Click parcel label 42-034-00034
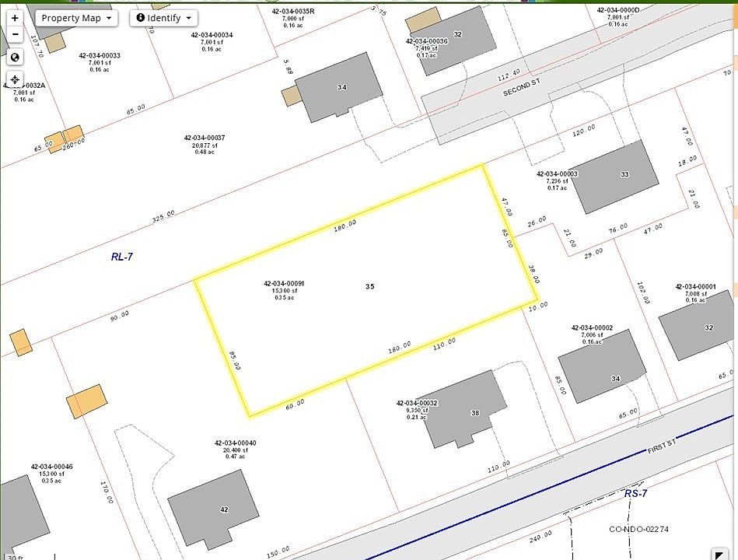The width and height of the screenshot is (738, 560). coord(212,35)
